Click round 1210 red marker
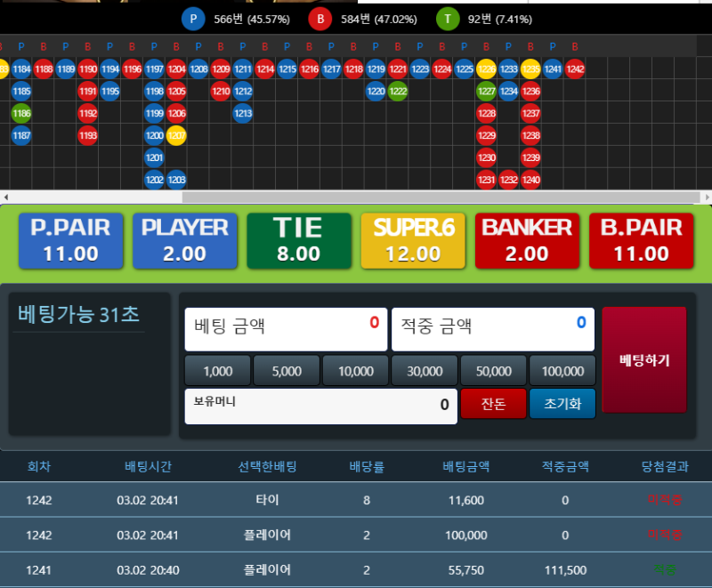Viewport: 712px width, 588px height. tap(221, 92)
